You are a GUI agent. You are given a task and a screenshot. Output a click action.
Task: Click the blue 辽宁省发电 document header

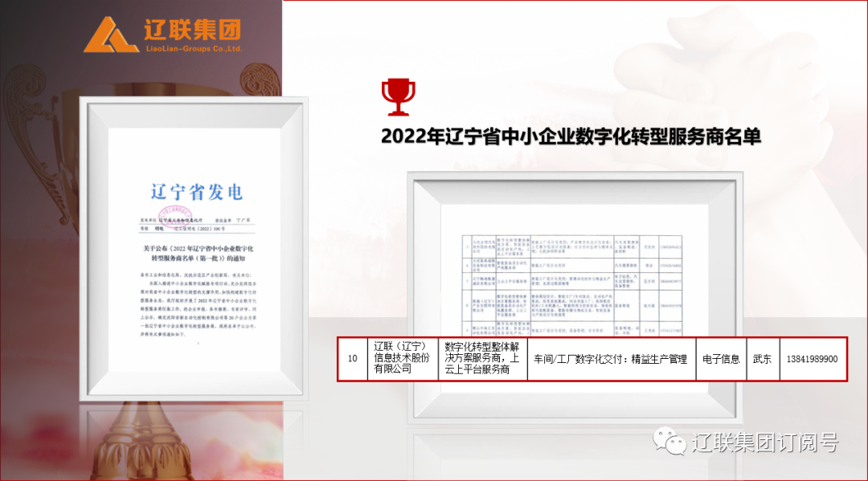point(196,192)
